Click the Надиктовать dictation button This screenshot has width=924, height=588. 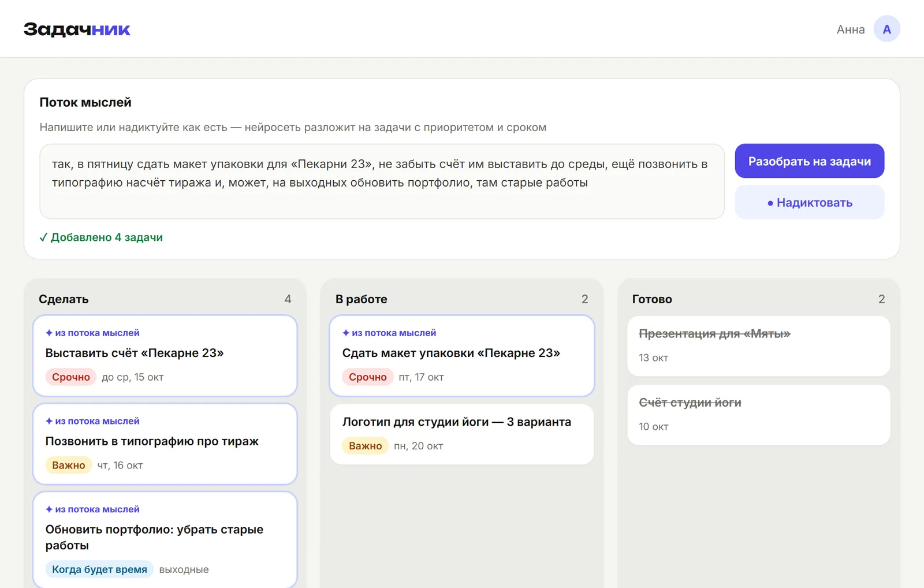tap(809, 202)
